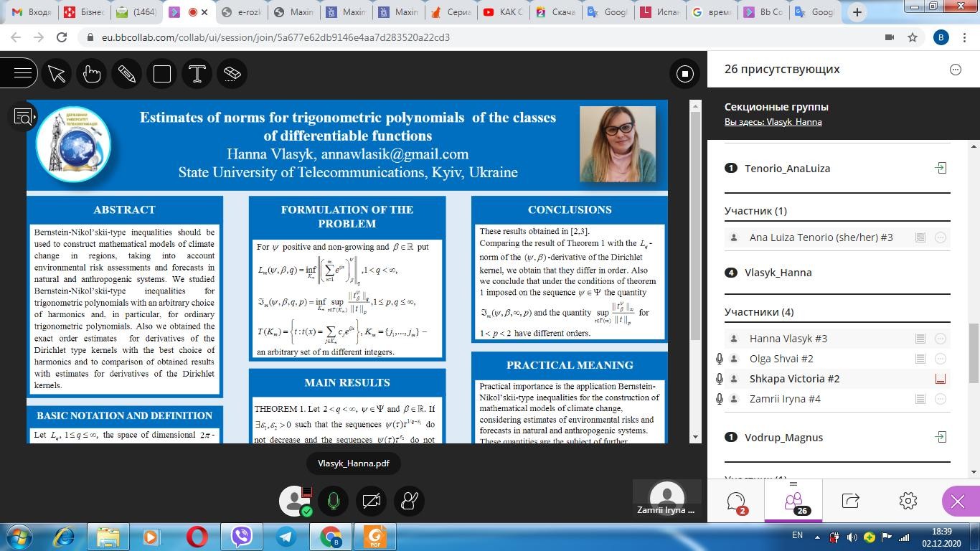Click the Vlasyk_Hanna group heading
The image size is (980, 551).
pyautogui.click(x=778, y=273)
